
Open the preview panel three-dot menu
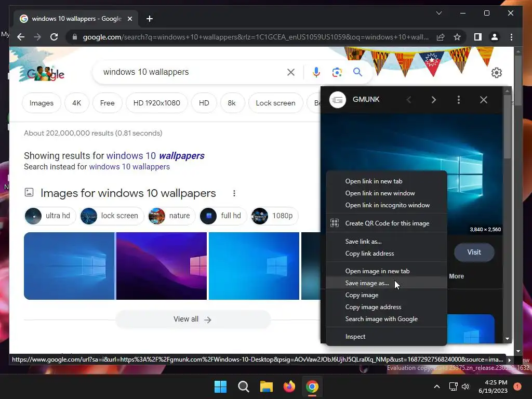pyautogui.click(x=458, y=100)
